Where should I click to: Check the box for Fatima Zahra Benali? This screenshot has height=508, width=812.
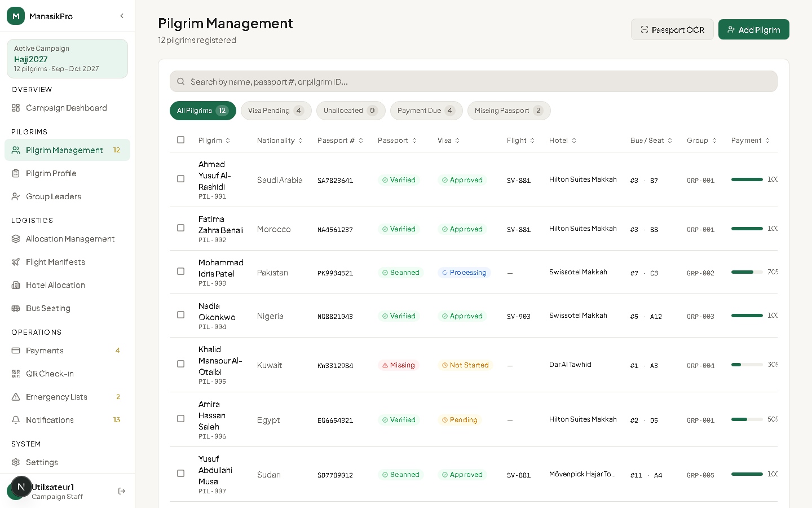tap(180, 227)
